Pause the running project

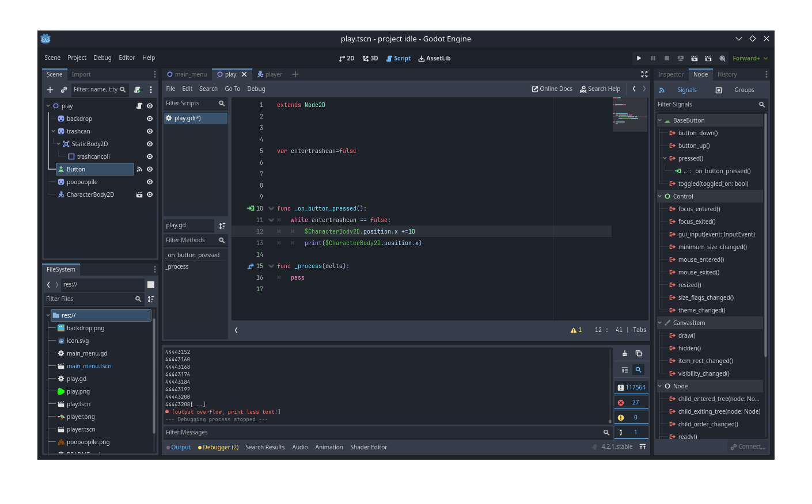click(653, 58)
